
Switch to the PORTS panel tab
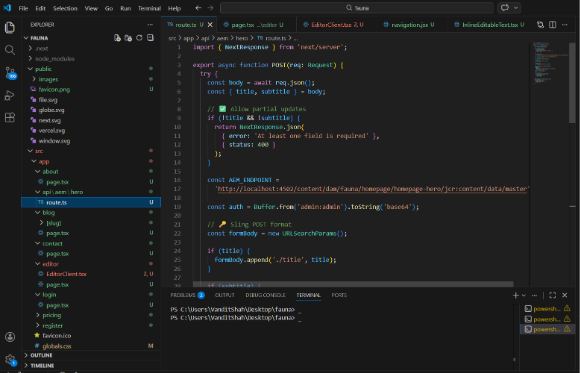(339, 295)
